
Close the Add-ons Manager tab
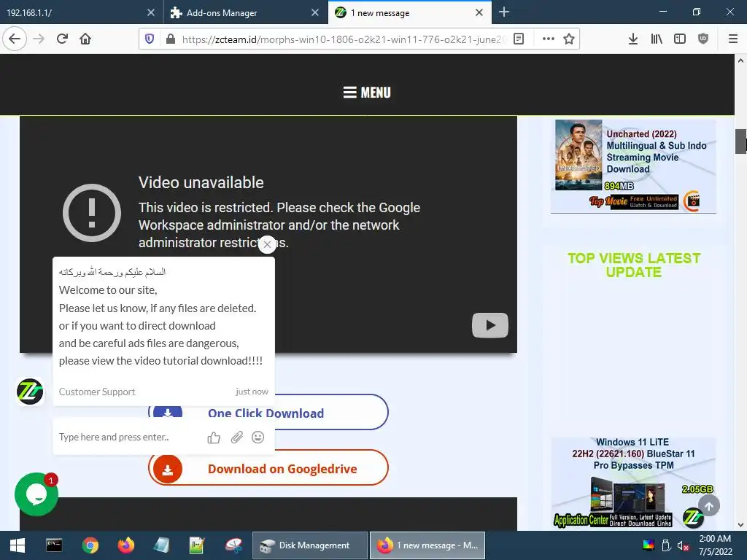coord(315,13)
